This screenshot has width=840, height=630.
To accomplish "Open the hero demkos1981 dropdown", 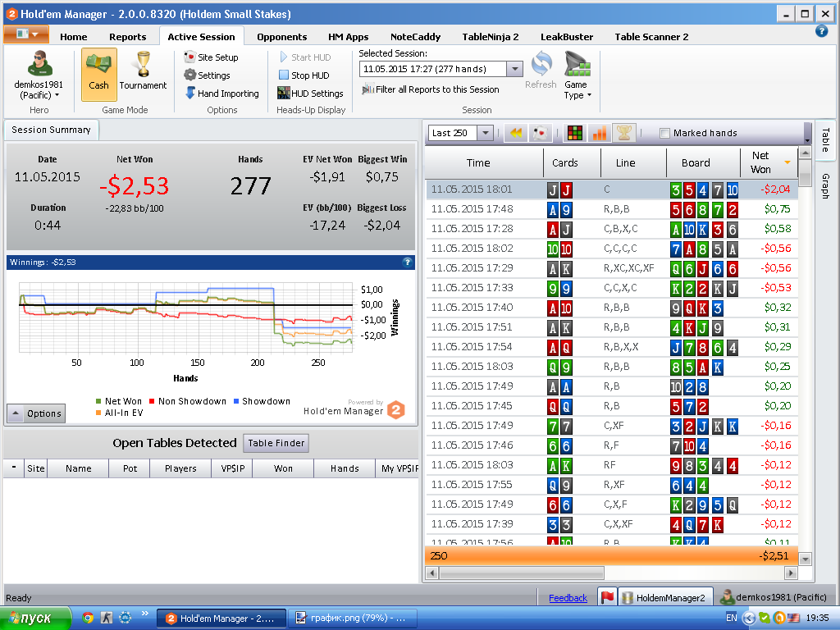I will click(39, 75).
